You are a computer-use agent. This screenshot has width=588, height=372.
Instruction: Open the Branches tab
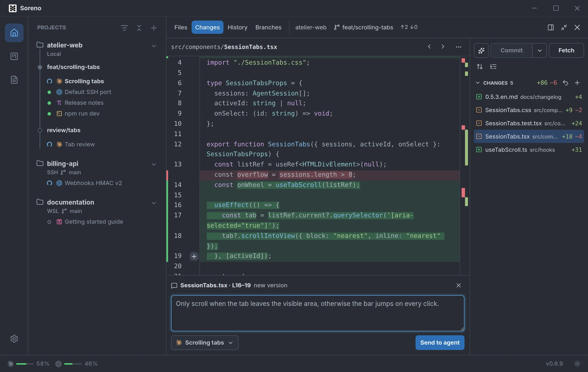(268, 27)
